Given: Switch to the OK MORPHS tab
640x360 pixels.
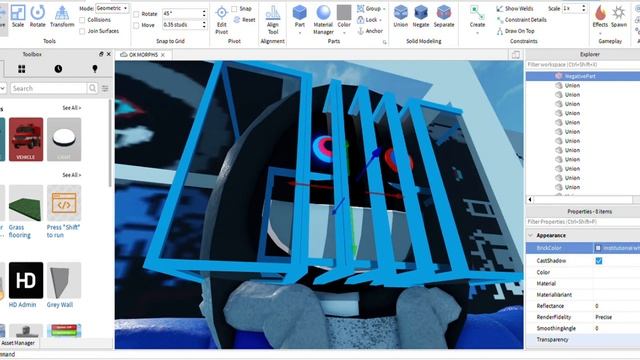Looking at the screenshot, I should [x=143, y=55].
